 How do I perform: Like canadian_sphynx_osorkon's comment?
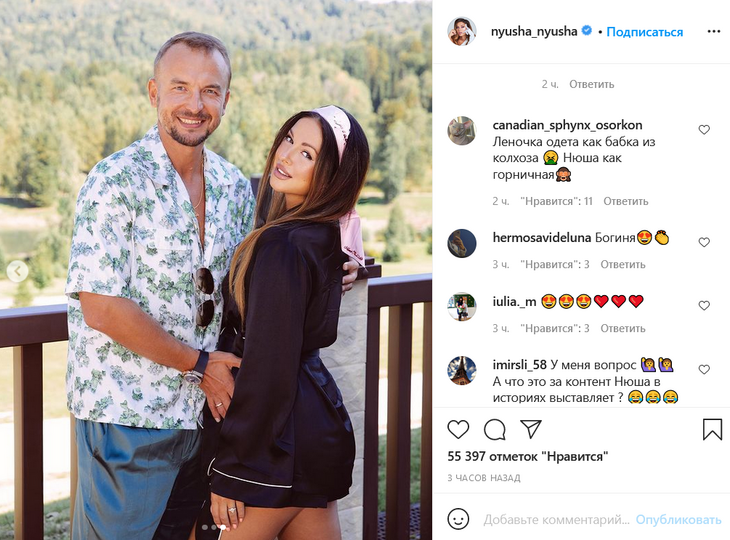click(704, 130)
